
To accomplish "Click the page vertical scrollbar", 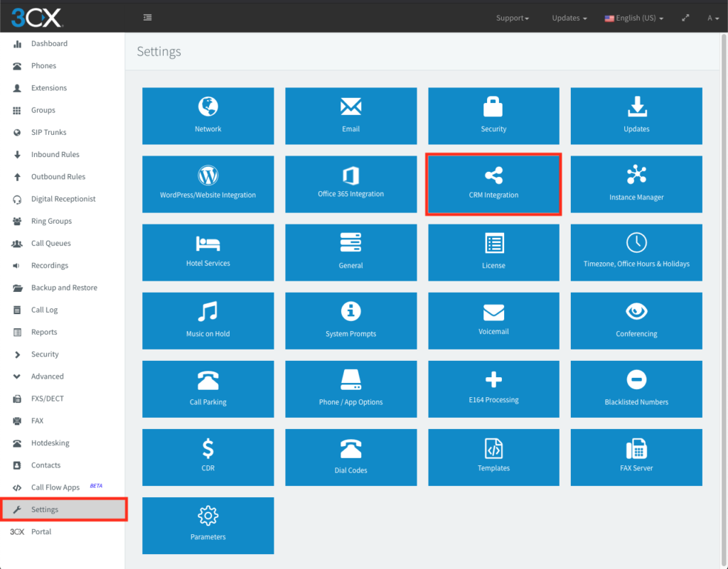I will point(724,300).
